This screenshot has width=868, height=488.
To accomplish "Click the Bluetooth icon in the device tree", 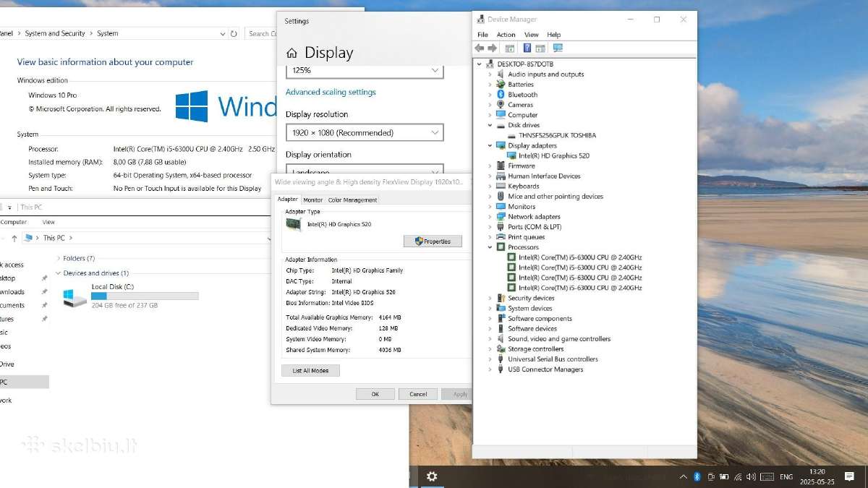I will [x=501, y=95].
